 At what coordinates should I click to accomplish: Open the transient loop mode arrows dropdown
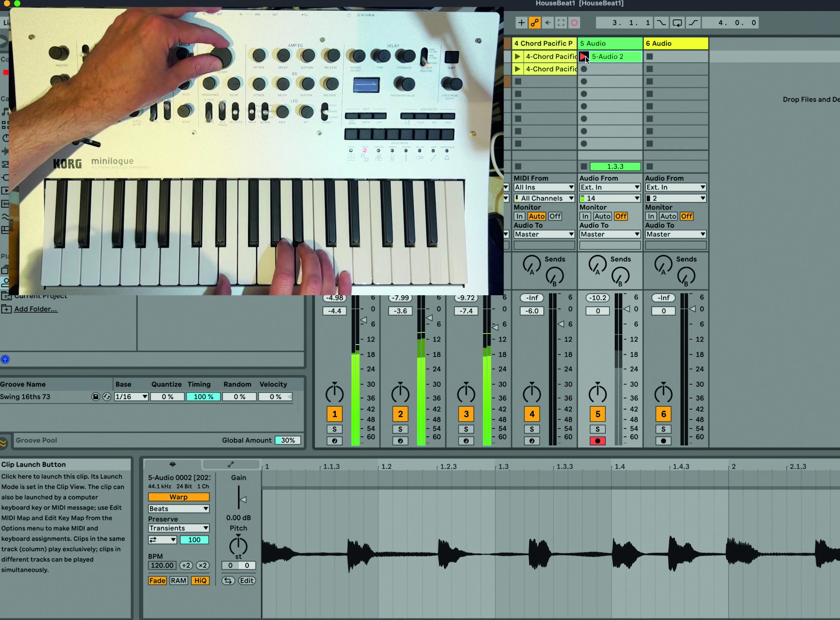(162, 540)
